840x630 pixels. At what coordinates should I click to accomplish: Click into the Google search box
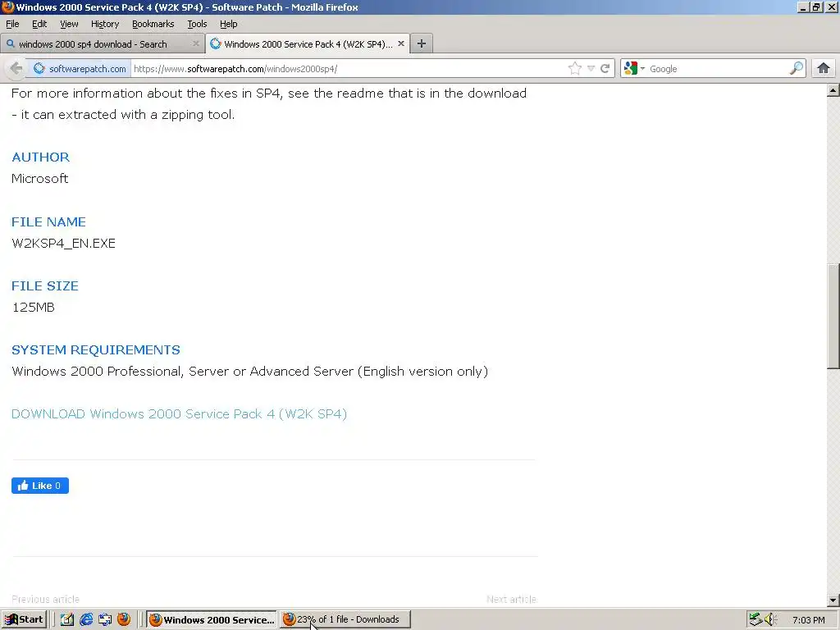(x=718, y=69)
